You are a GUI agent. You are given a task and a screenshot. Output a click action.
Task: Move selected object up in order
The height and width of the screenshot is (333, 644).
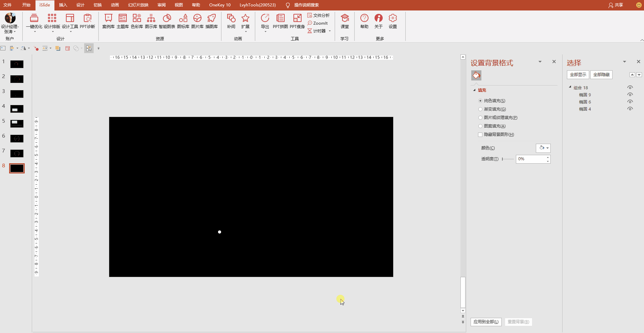pyautogui.click(x=632, y=75)
